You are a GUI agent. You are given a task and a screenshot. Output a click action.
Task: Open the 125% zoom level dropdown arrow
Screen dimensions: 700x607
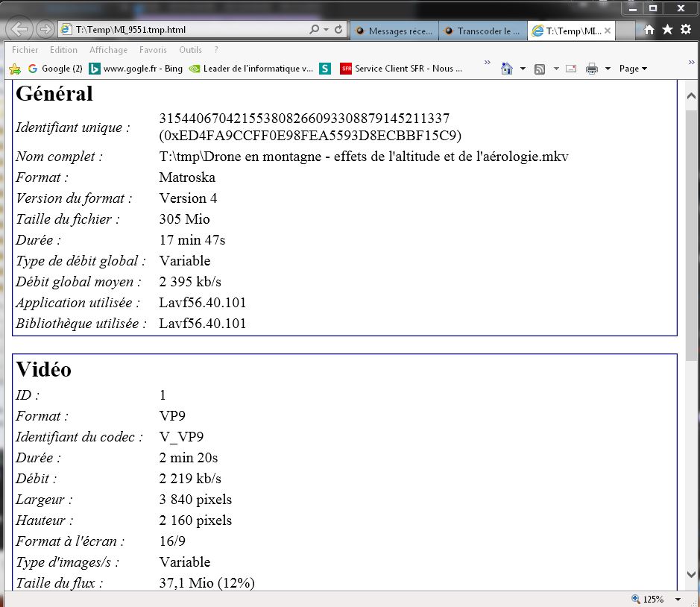pyautogui.click(x=678, y=600)
